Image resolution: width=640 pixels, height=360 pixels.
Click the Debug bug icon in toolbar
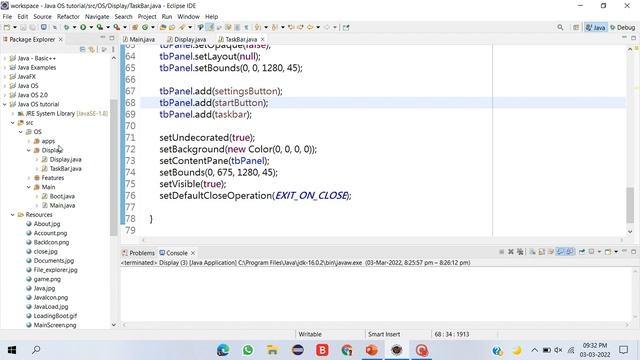coord(67,27)
